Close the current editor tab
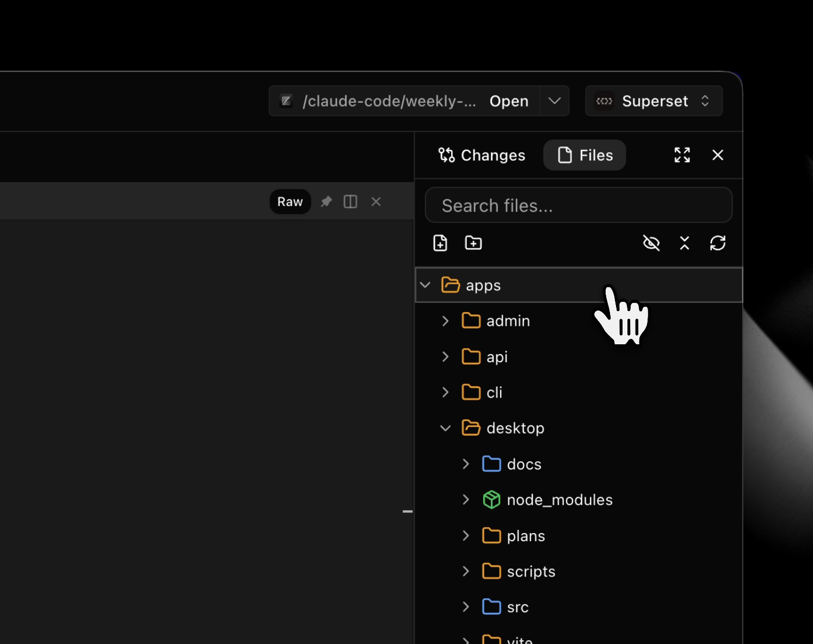Screen dimensions: 813x644 376,202
